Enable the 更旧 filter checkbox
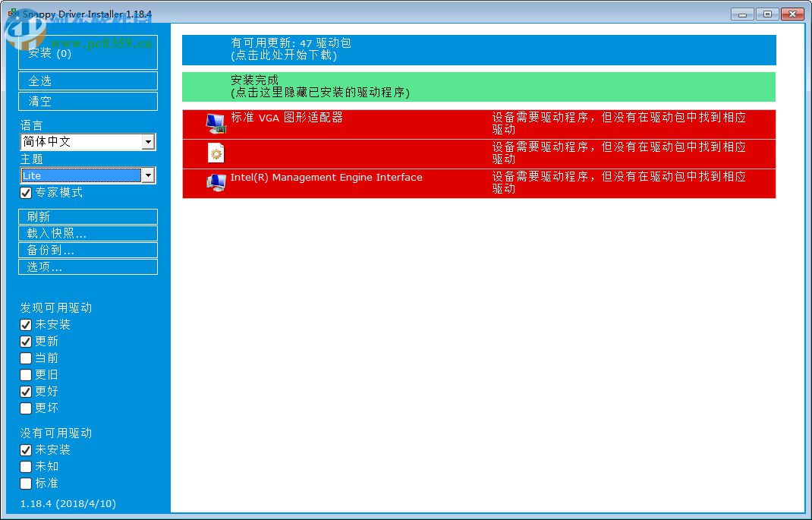This screenshot has height=520, width=812. click(26, 374)
